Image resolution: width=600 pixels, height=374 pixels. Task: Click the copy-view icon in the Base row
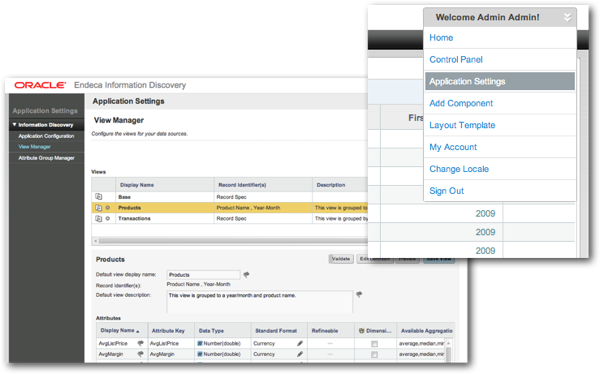98,197
